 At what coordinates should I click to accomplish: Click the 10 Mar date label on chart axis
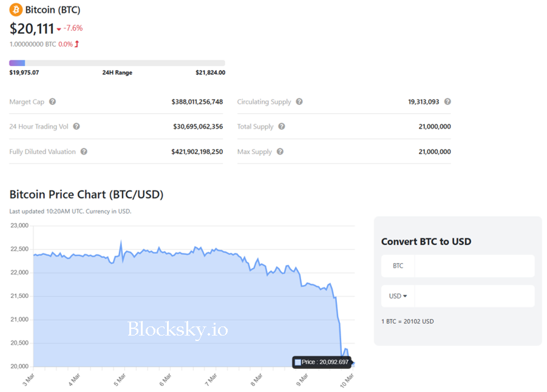tap(347, 380)
